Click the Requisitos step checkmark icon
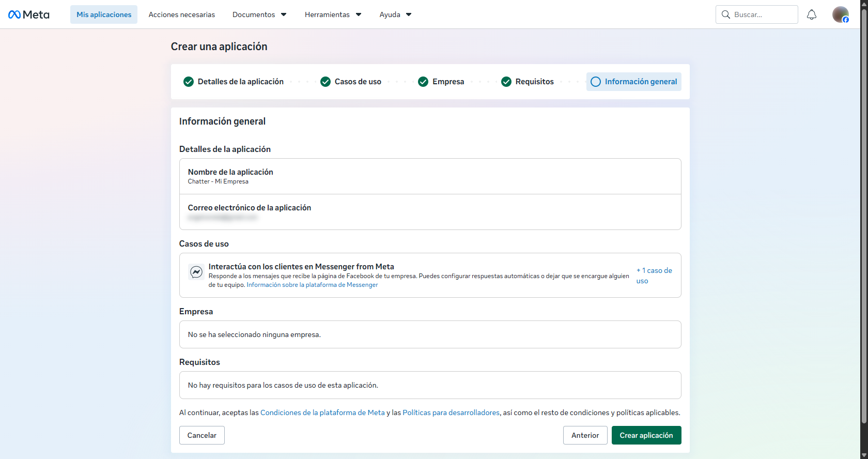The image size is (868, 459). coord(506,82)
